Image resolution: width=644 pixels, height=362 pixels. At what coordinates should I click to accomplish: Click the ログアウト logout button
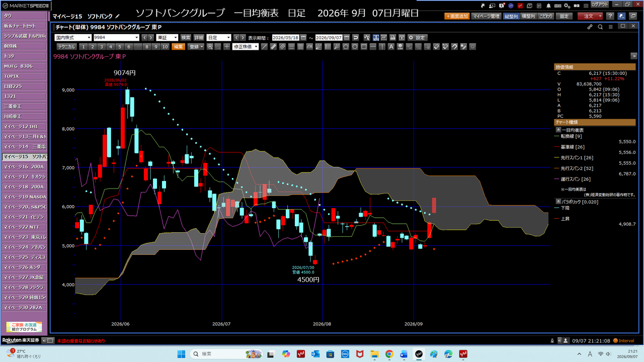click(x=600, y=5)
